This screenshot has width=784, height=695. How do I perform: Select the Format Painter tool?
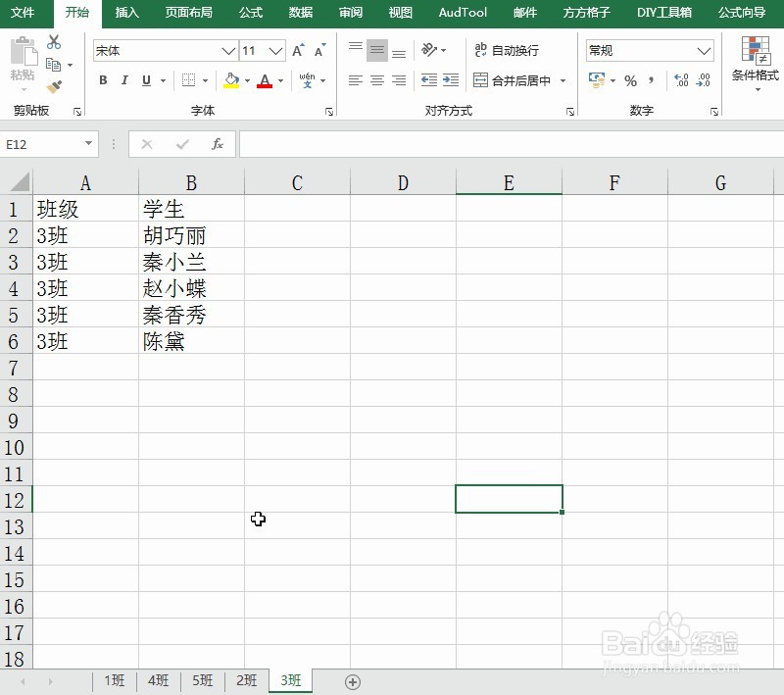coord(52,84)
